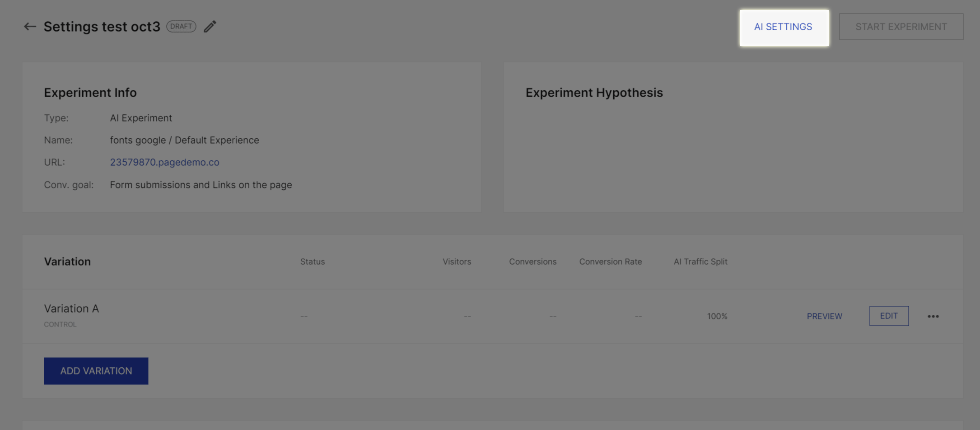Click the AI Traffic Split column header
980x430 pixels.
[700, 262]
